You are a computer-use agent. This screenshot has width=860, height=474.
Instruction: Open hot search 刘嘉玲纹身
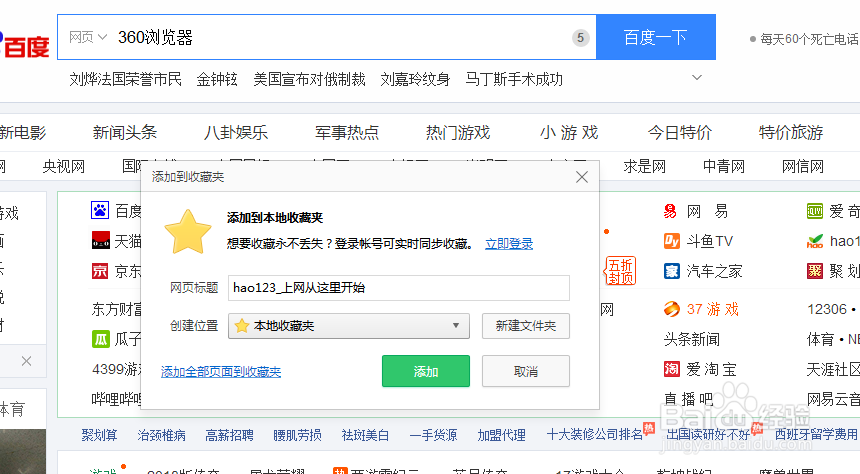click(415, 80)
